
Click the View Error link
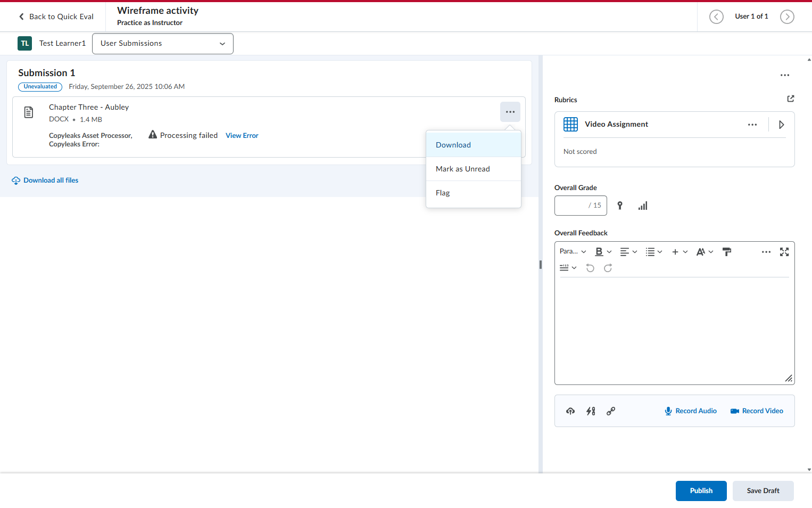tap(242, 136)
